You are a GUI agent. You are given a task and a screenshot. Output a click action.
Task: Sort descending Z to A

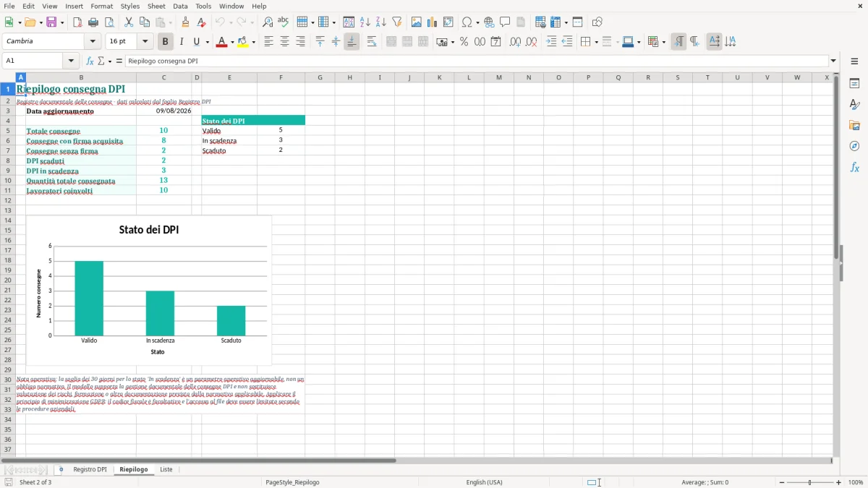pyautogui.click(x=381, y=22)
